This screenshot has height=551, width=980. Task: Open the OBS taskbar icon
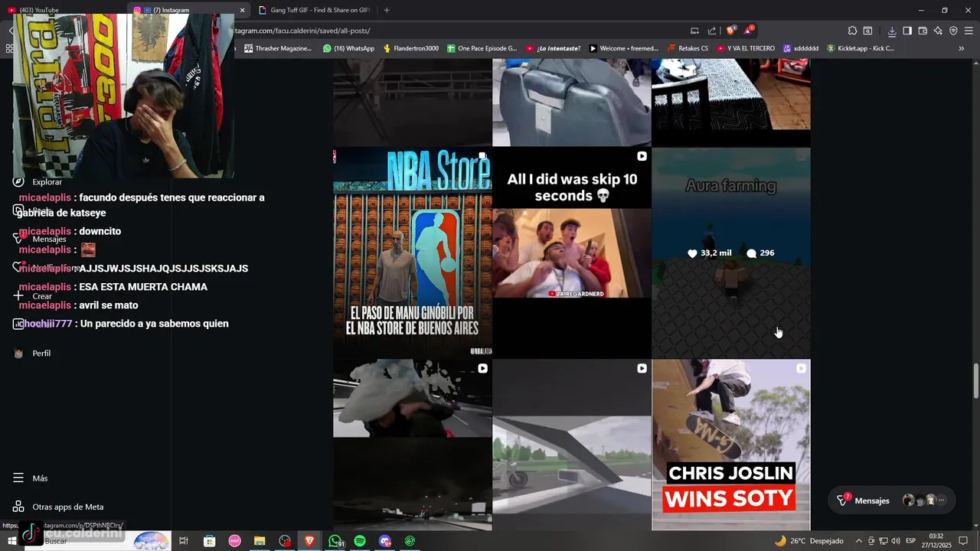tap(285, 541)
